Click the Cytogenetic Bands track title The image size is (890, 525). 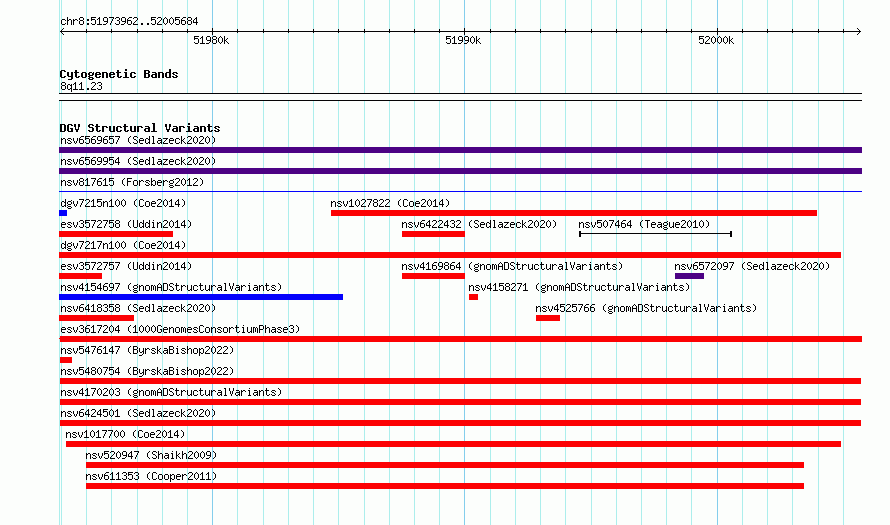119,74
